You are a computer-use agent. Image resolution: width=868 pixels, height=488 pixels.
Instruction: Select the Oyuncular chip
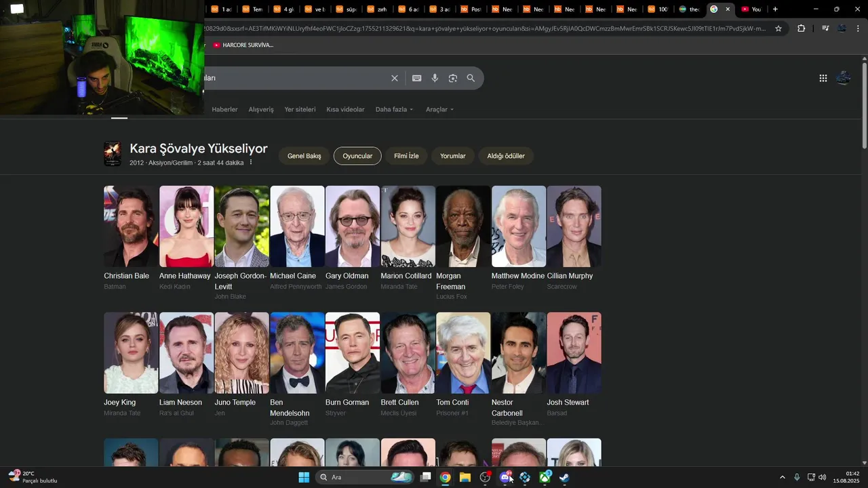357,156
